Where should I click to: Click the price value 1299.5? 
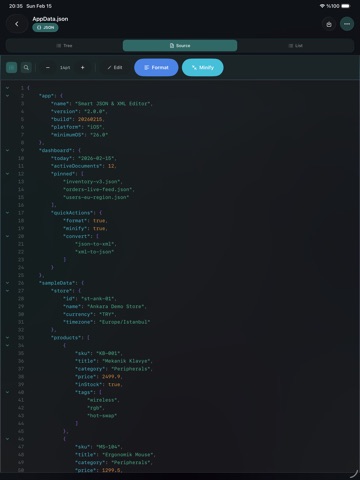[112, 470]
